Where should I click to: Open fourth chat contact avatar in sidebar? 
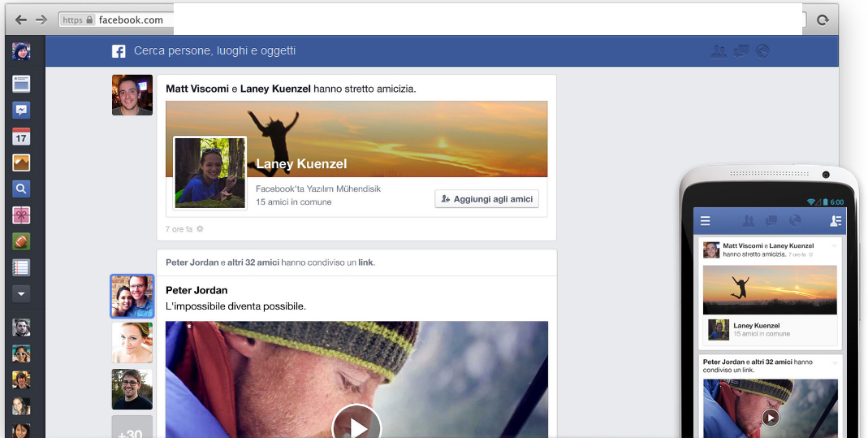tap(21, 405)
